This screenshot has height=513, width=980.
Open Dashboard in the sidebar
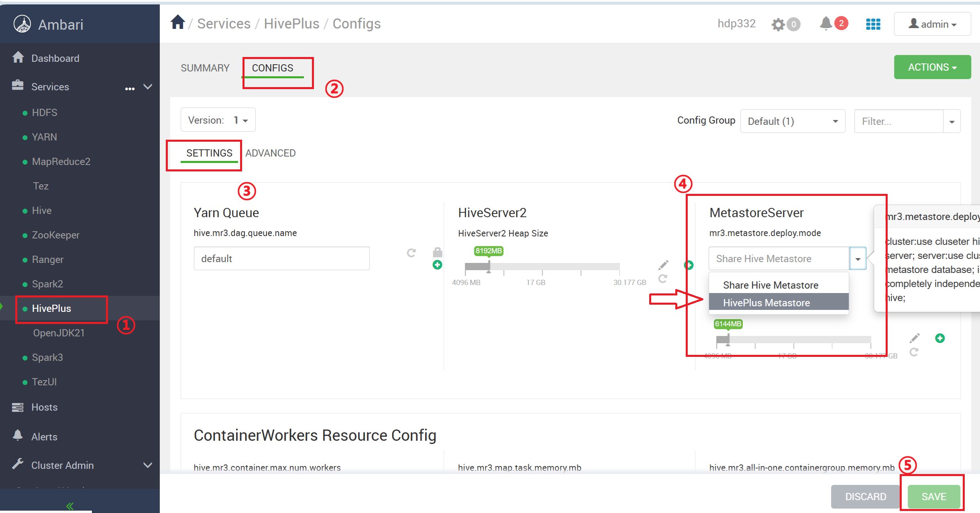point(55,58)
